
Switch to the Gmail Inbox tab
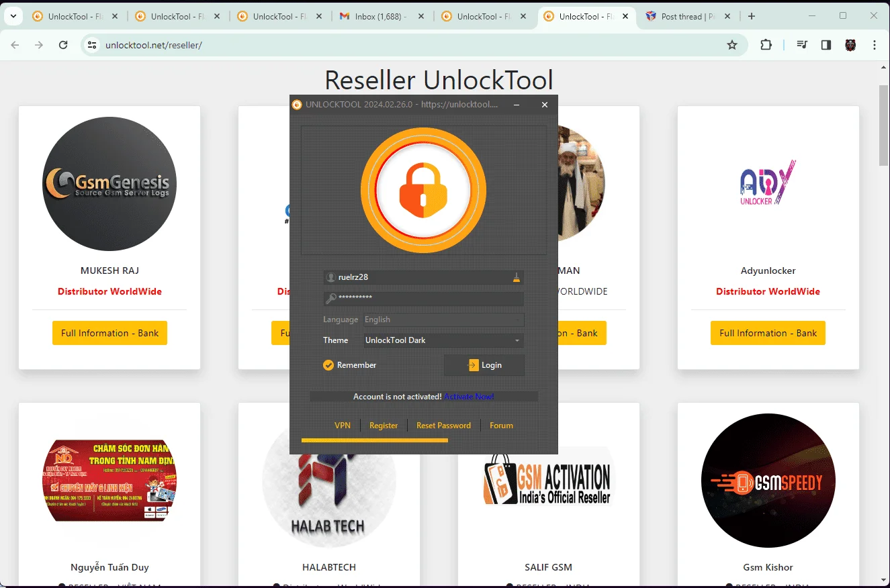(382, 17)
